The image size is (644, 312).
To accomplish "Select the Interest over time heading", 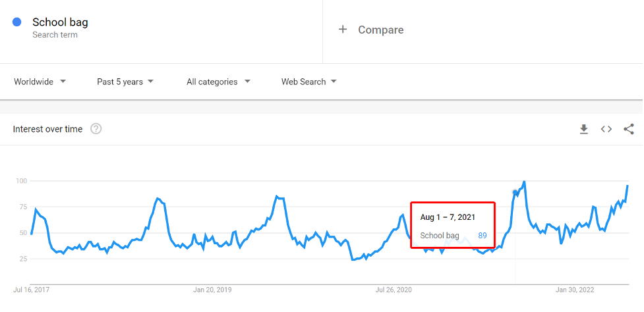I will (x=47, y=129).
